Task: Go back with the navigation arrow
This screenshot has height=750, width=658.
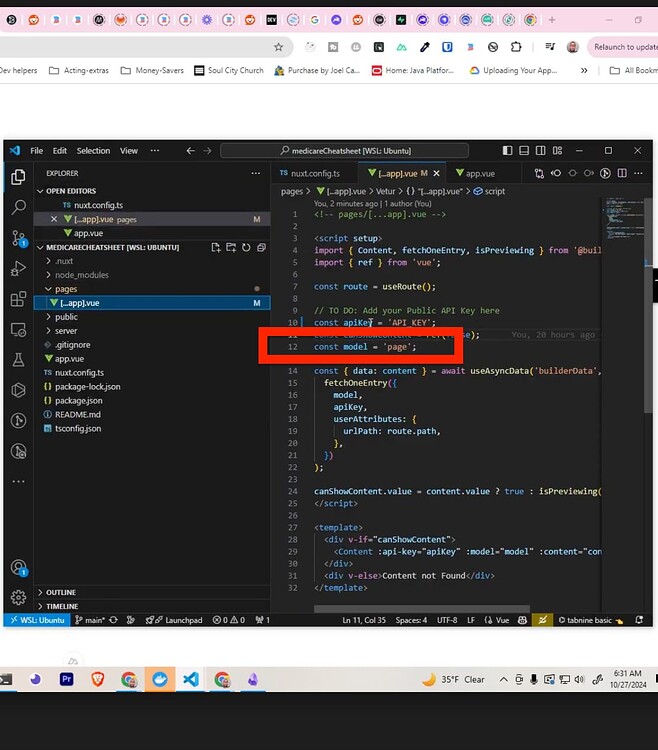Action: click(x=190, y=151)
